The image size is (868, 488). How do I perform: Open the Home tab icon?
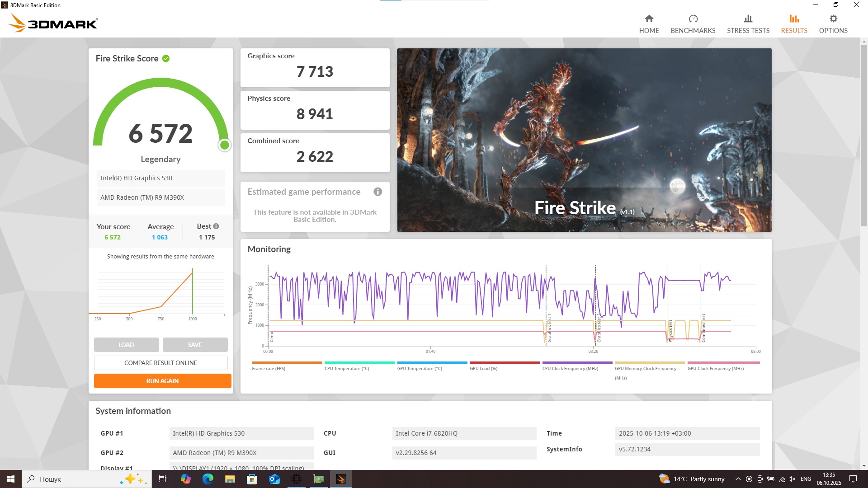[x=649, y=19]
